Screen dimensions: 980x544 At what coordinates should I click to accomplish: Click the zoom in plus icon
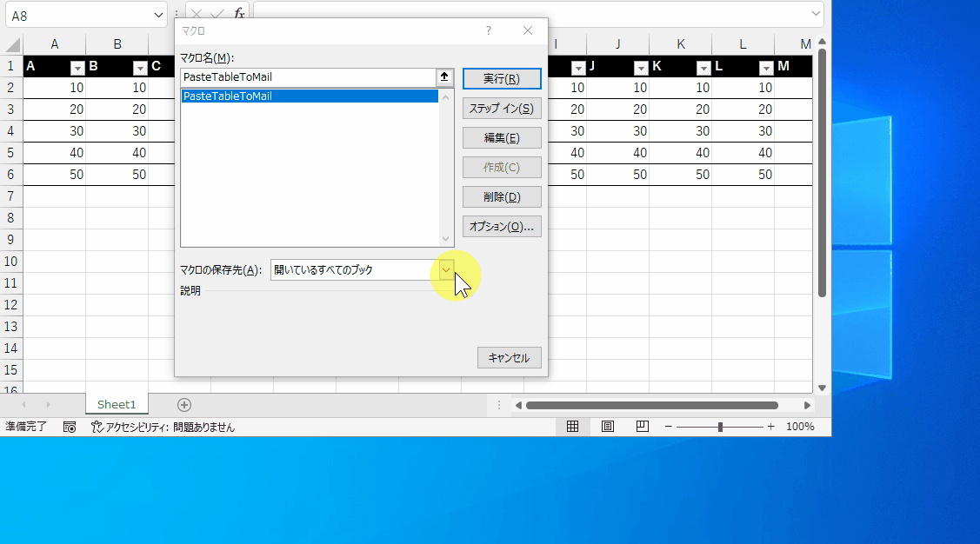[x=770, y=427]
